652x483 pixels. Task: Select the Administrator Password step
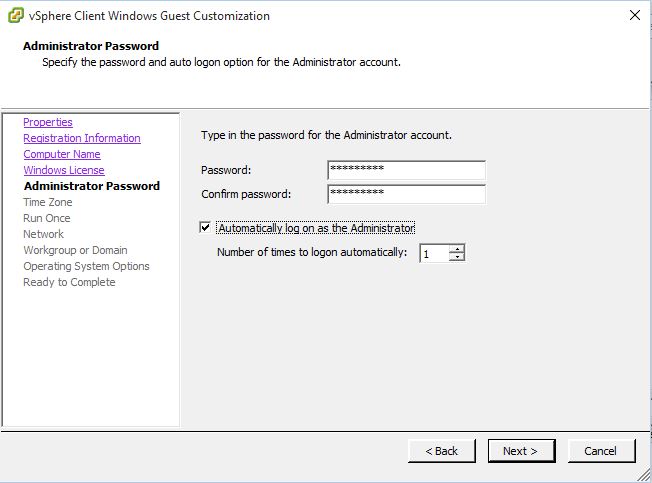tap(92, 186)
